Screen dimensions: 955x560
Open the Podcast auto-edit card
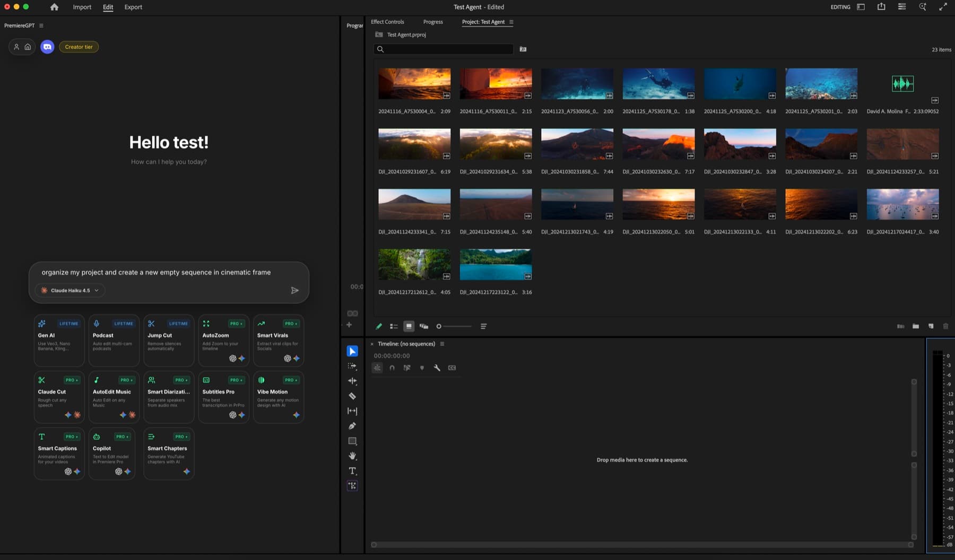point(114,340)
